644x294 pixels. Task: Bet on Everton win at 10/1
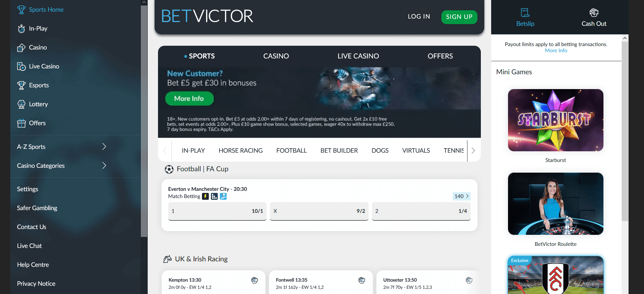point(217,211)
